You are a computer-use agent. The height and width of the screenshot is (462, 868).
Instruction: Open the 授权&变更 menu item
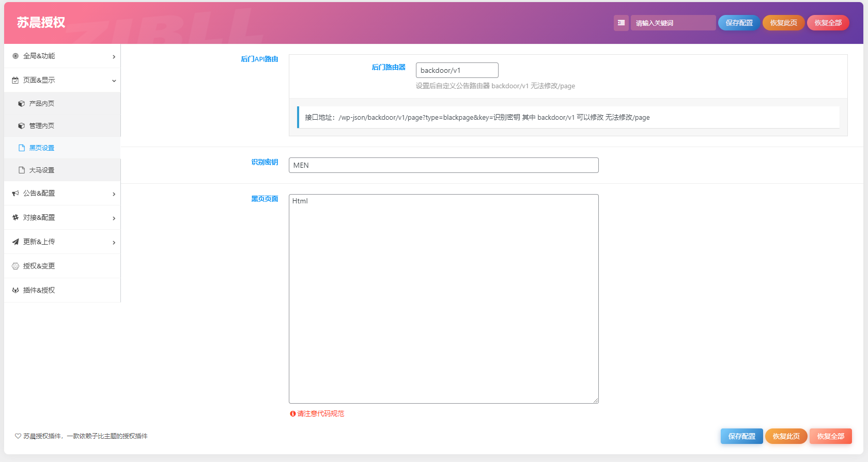62,266
